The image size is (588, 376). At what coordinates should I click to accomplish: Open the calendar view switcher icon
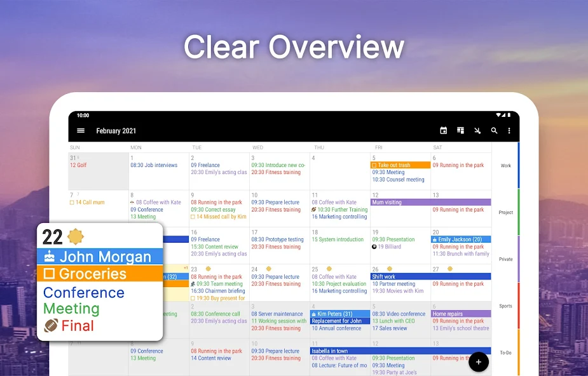tap(460, 130)
